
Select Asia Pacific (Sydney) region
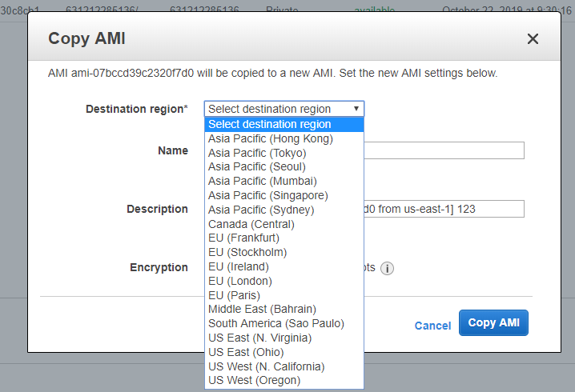[x=283, y=210]
